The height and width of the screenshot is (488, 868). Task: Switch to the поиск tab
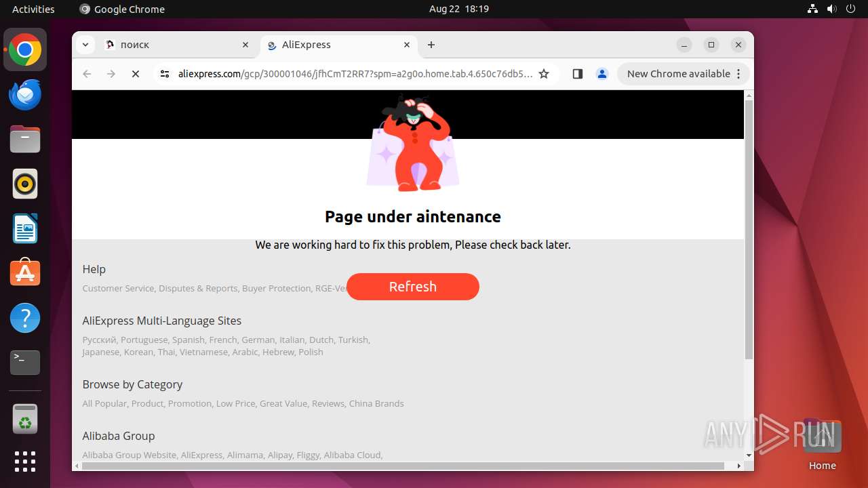[178, 45]
